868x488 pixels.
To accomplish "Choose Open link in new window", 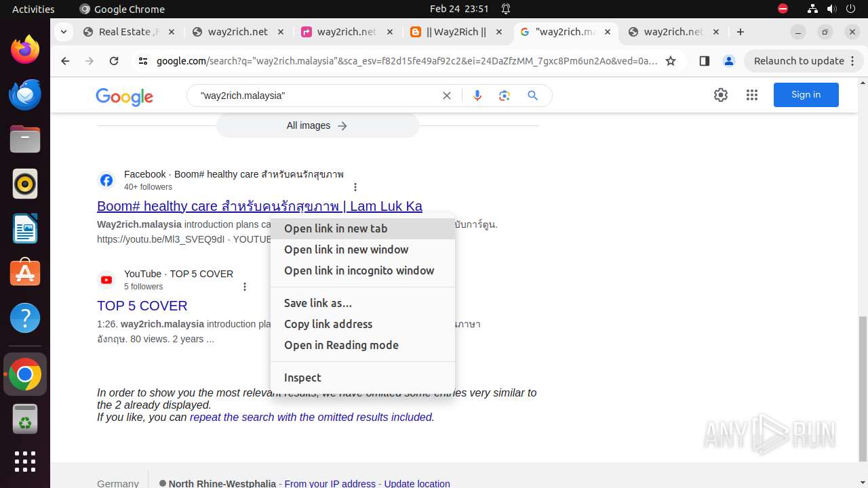I will pyautogui.click(x=363, y=249).
